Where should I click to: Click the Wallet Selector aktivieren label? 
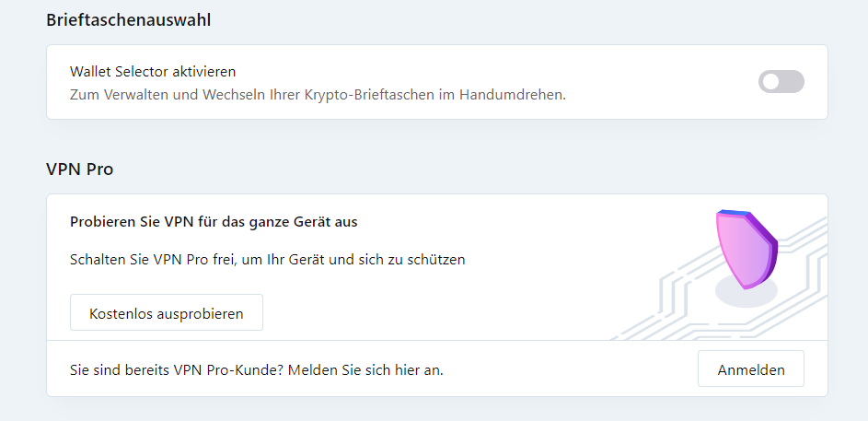coord(153,72)
